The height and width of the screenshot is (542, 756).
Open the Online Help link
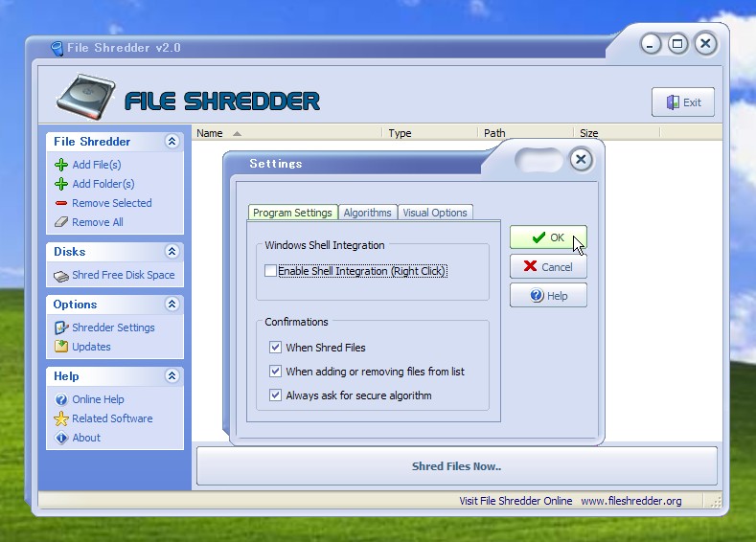coord(98,399)
